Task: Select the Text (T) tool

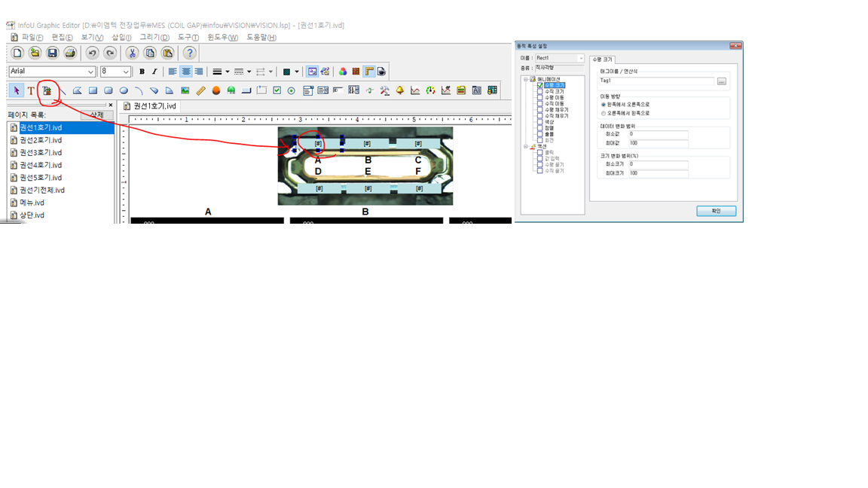Action: pos(31,91)
